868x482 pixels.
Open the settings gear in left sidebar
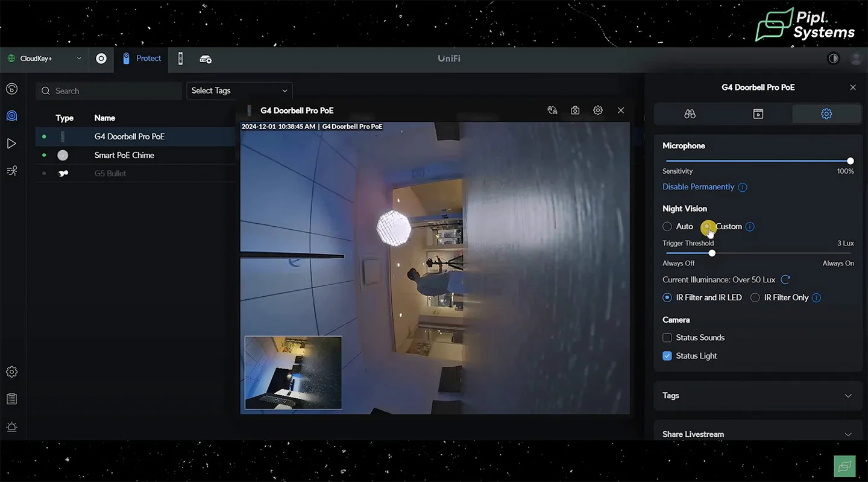coord(11,372)
